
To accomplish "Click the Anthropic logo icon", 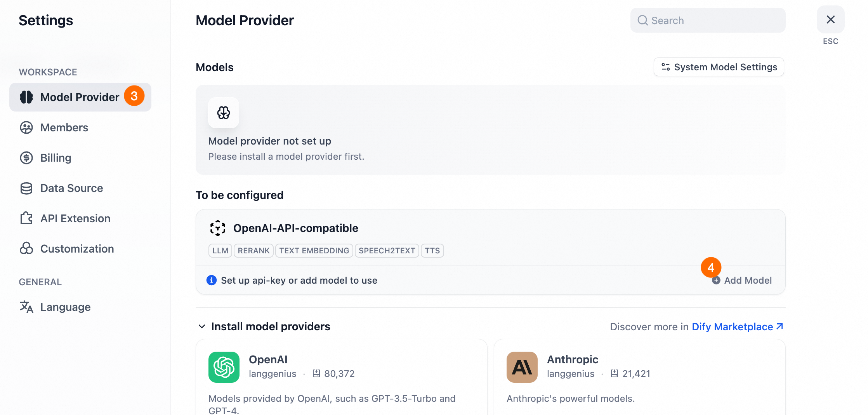I will pos(522,367).
